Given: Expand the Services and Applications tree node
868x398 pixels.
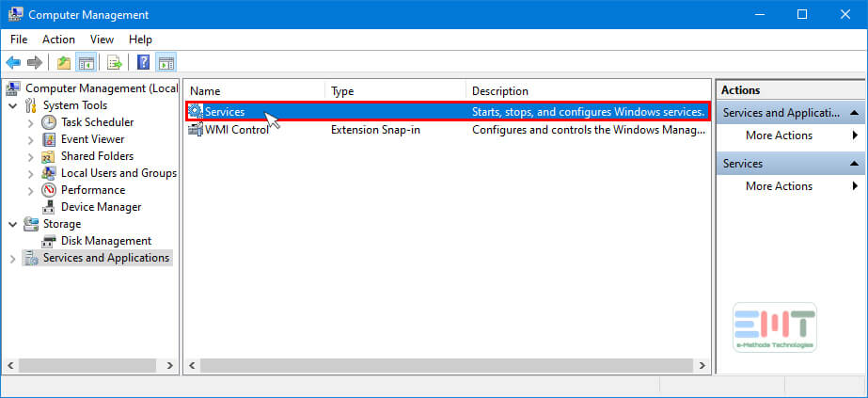Looking at the screenshot, I should point(13,258).
